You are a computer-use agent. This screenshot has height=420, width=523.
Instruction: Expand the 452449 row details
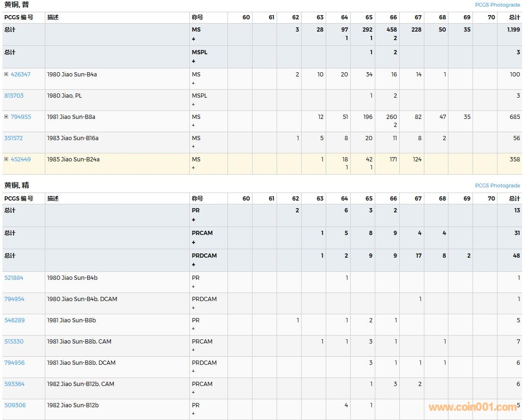6,160
